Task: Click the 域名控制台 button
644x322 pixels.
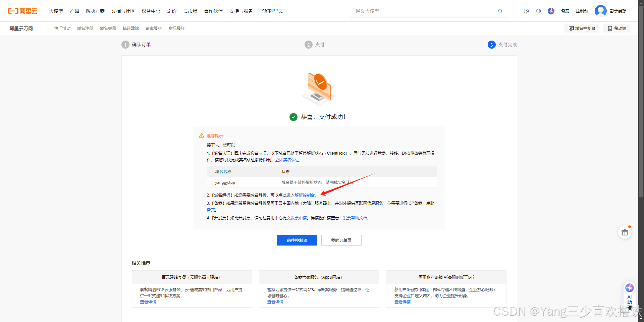Action: click(x=582, y=29)
